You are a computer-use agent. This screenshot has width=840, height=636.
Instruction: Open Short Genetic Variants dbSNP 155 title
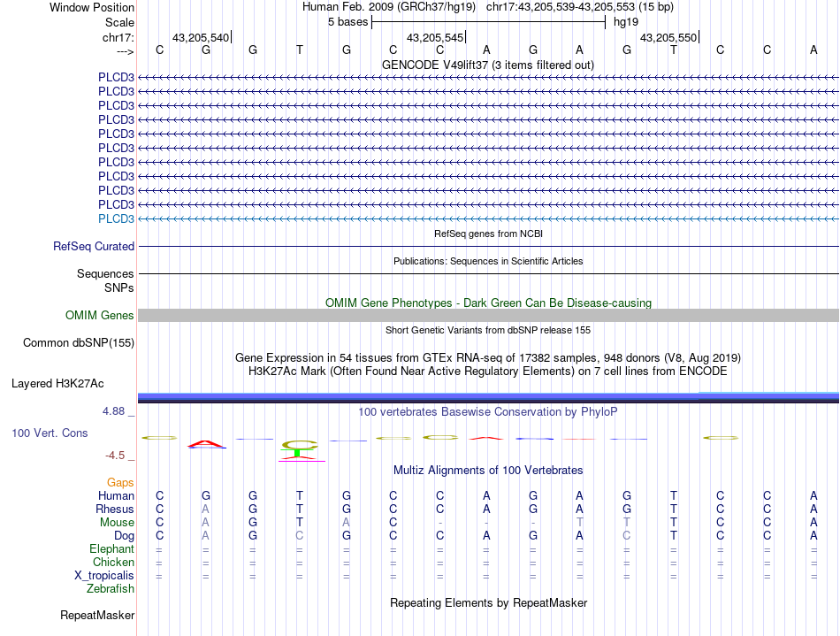point(488,330)
